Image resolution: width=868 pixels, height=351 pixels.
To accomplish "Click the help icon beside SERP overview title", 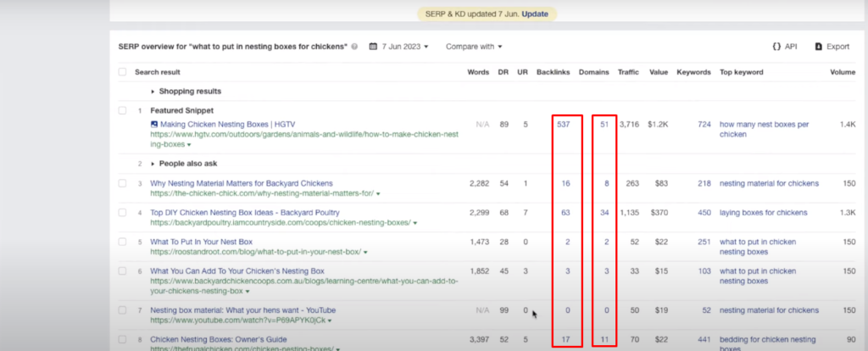I will [x=354, y=47].
